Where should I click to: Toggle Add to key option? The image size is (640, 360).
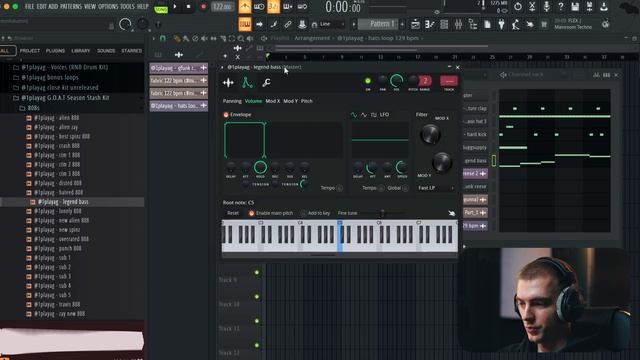[303, 213]
